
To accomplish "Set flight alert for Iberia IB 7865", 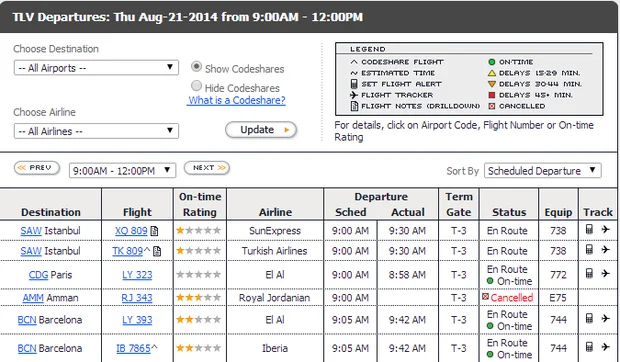I will click(589, 347).
